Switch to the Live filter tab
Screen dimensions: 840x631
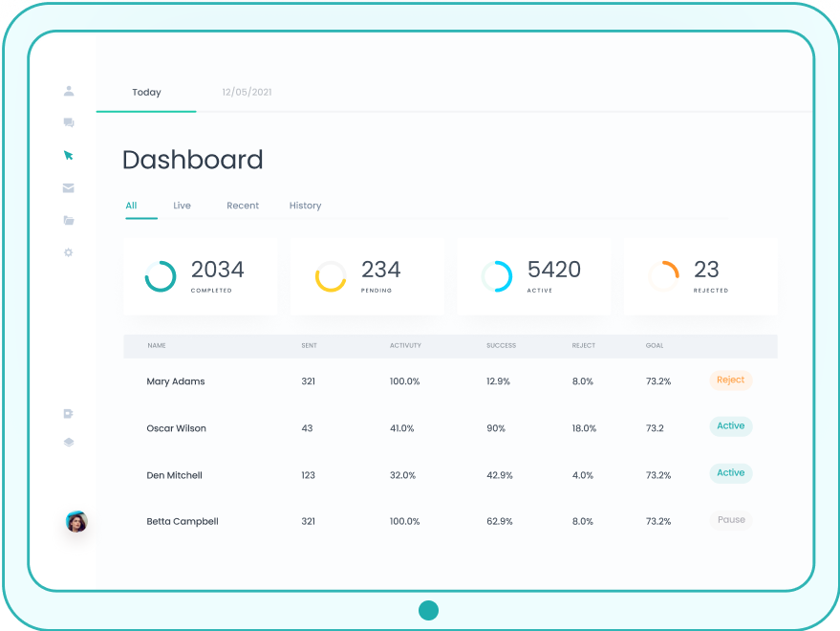[182, 206]
